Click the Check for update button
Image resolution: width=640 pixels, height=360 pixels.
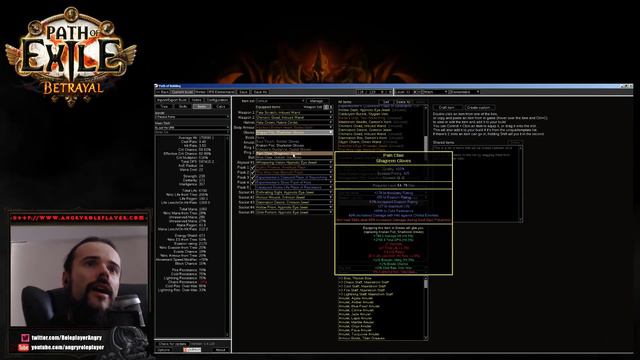click(x=172, y=344)
